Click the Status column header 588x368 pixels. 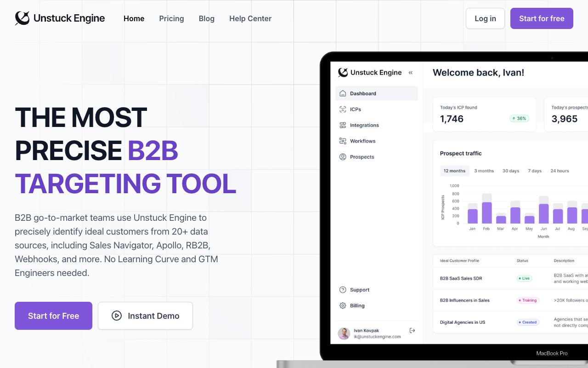tap(522, 261)
